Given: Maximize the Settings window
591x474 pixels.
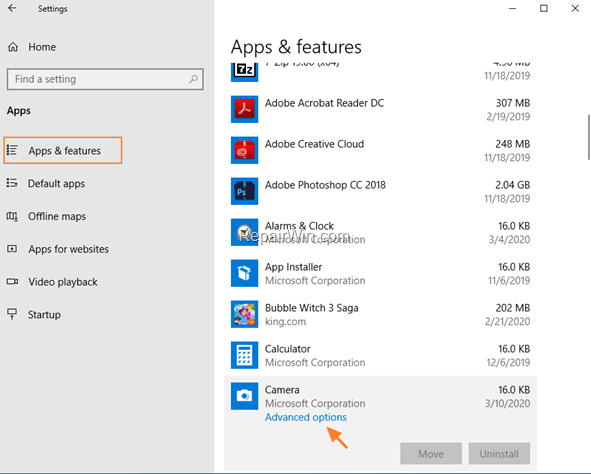Looking at the screenshot, I should (544, 8).
